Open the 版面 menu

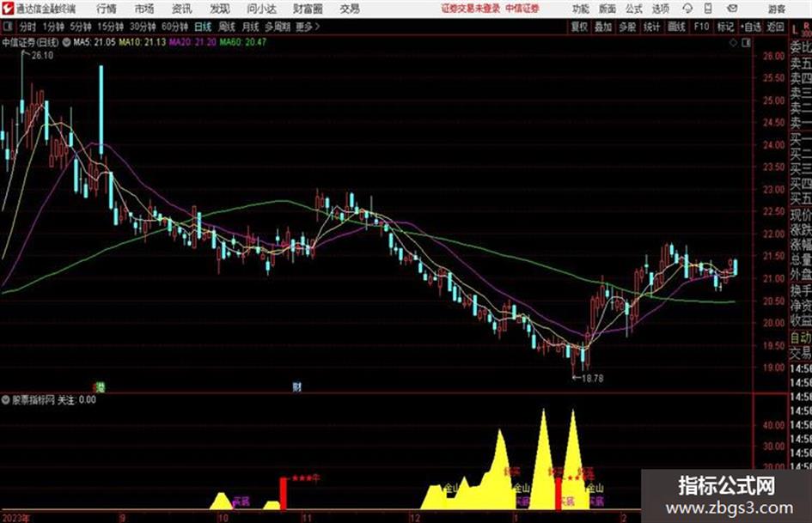tap(607, 9)
